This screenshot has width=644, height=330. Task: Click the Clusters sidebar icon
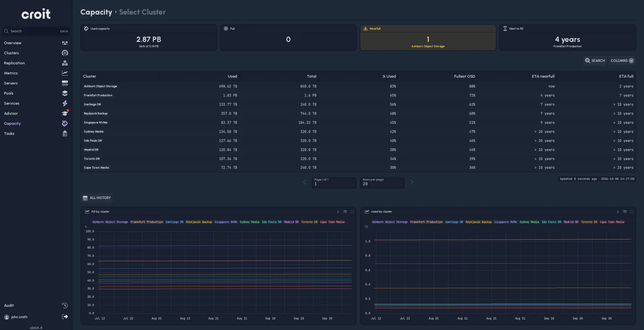[65, 53]
